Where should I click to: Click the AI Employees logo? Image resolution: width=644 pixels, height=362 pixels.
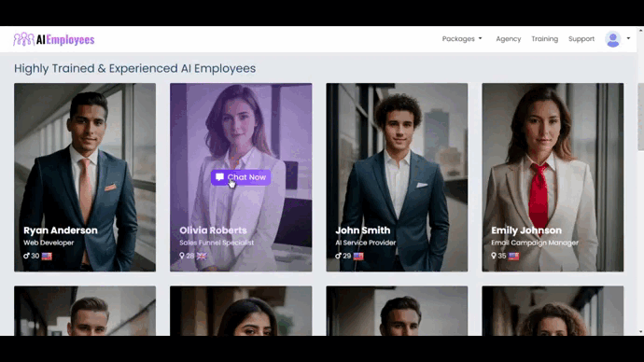coord(54,39)
